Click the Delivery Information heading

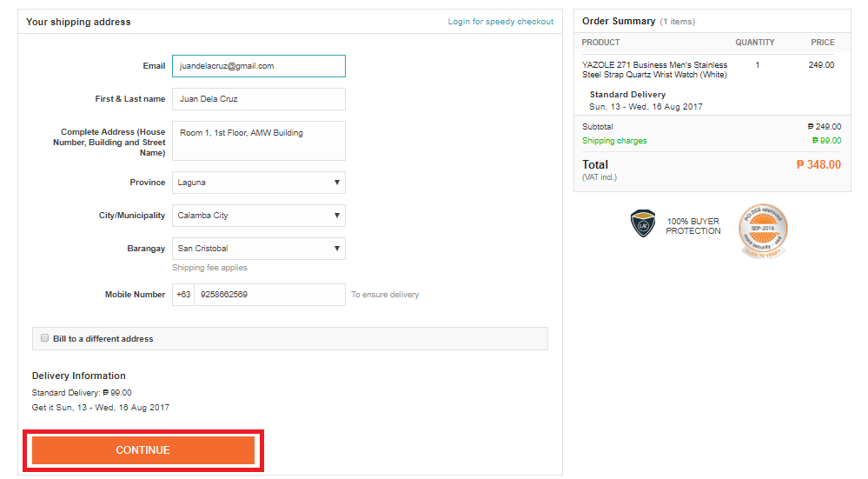click(x=79, y=376)
